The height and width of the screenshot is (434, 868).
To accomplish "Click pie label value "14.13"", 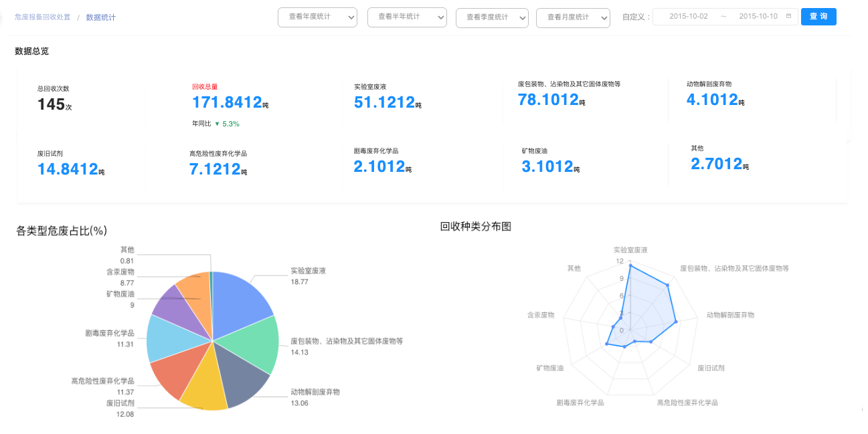I will click(299, 352).
